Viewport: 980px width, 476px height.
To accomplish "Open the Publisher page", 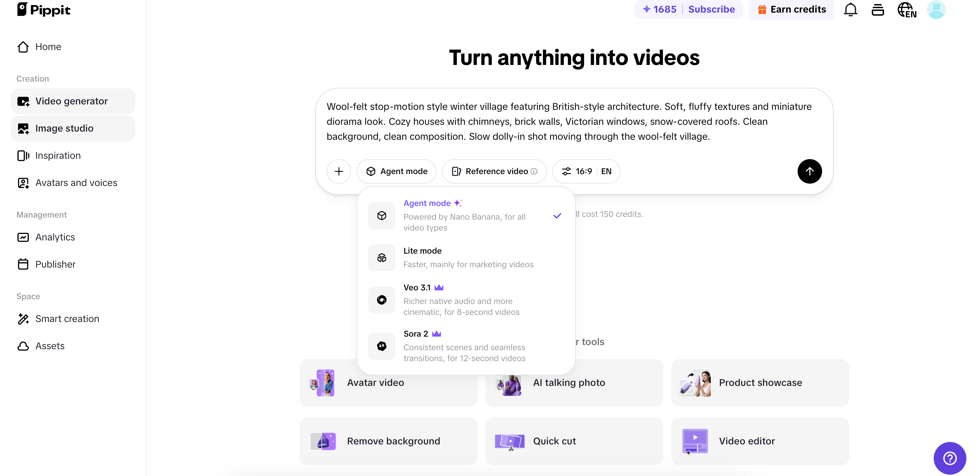I will click(55, 264).
